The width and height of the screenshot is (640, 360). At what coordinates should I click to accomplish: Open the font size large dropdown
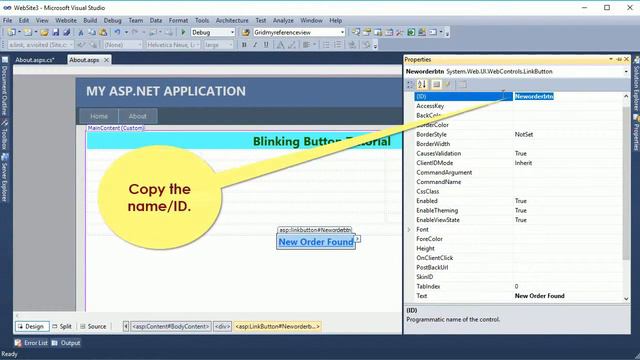click(x=231, y=45)
